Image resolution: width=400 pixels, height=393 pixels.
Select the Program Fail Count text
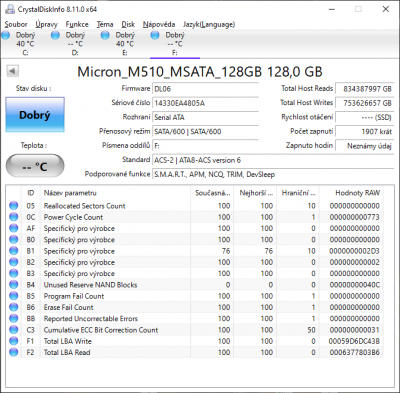[x=74, y=296]
